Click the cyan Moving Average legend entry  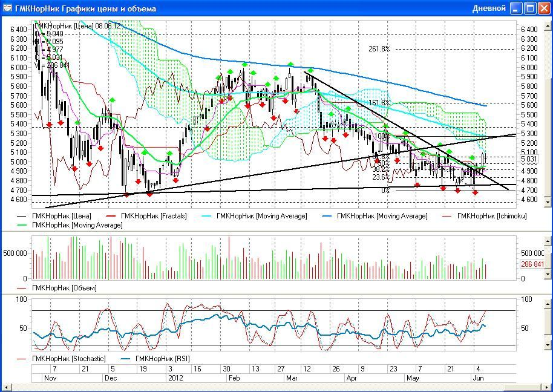point(261,216)
